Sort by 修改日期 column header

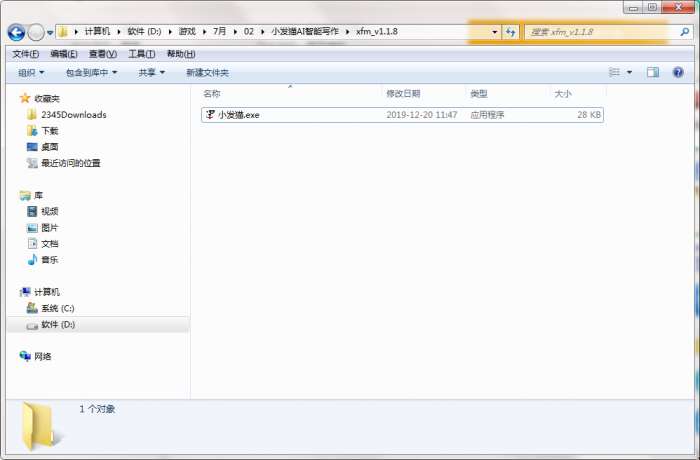point(403,94)
